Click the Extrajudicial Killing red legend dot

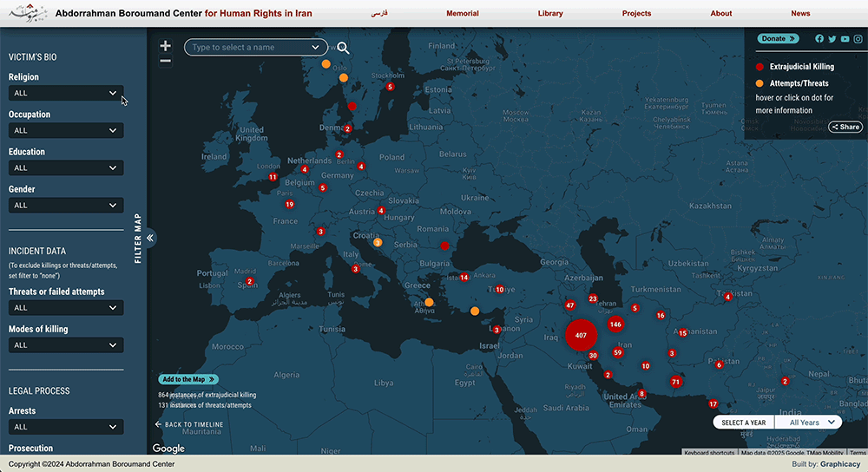[x=759, y=67]
